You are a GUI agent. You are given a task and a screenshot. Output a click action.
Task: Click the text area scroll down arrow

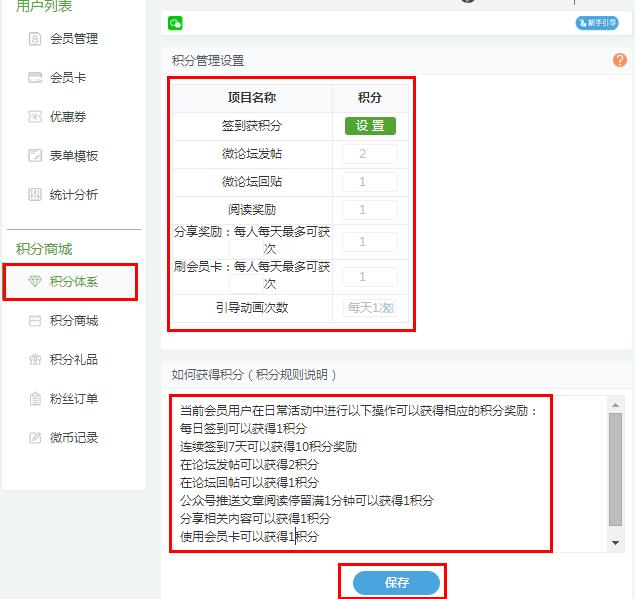click(615, 543)
